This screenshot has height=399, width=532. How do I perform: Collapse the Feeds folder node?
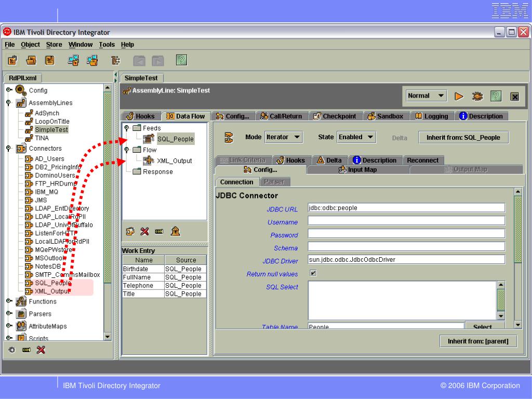127,128
